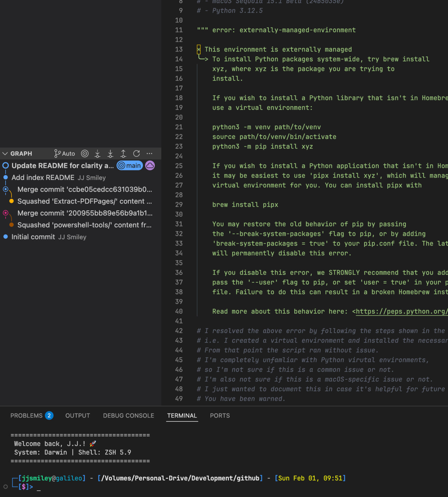This screenshot has height=497, width=448.
Task: Click the go to current history item target icon
Action: (x=85, y=154)
